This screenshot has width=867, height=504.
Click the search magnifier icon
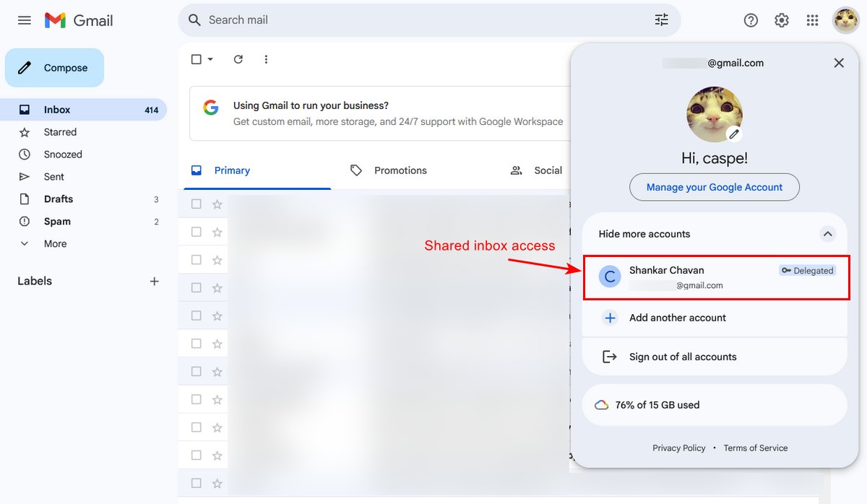coord(194,20)
